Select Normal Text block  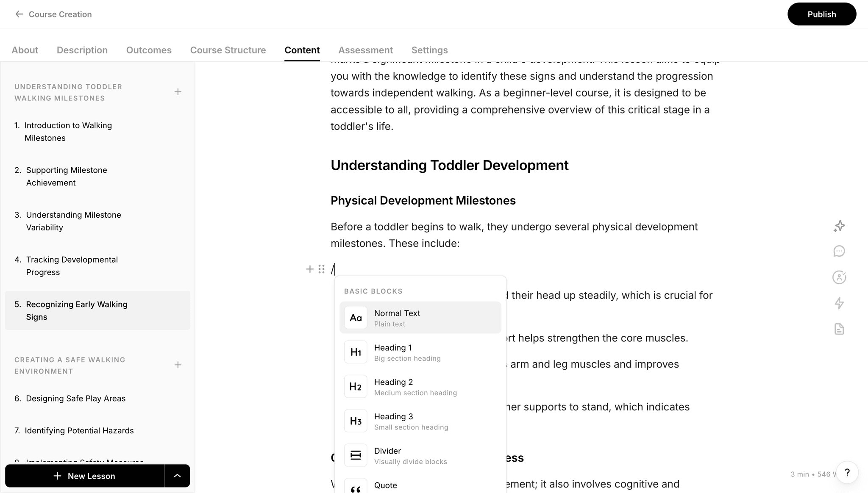(x=420, y=318)
